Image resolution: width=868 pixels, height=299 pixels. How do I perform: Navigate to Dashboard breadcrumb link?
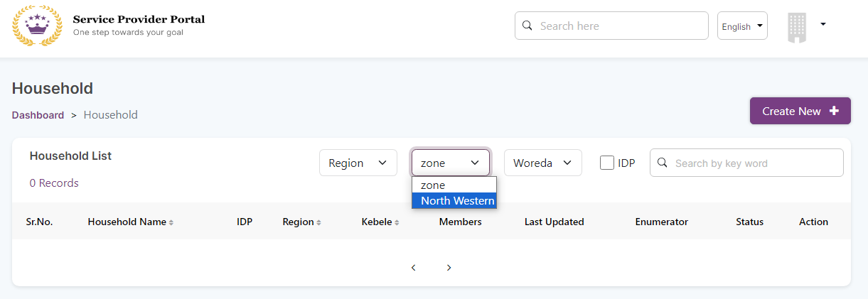click(38, 115)
